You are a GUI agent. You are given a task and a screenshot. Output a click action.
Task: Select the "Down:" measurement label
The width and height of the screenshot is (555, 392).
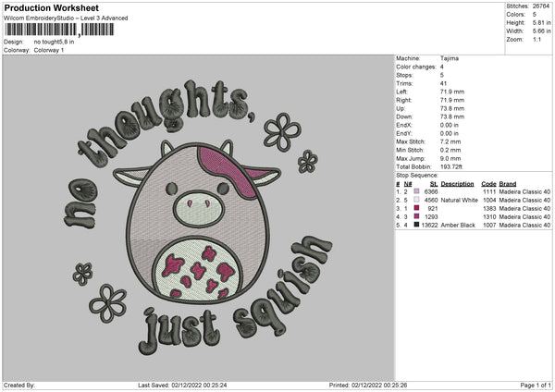(404, 116)
